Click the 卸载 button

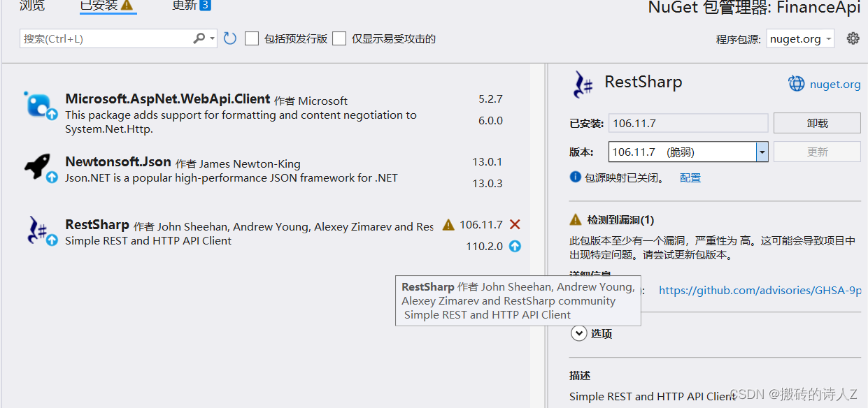coord(817,123)
